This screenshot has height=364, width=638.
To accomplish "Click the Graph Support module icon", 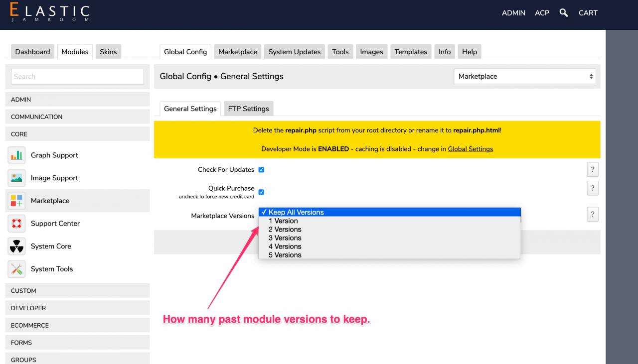I will coord(16,155).
